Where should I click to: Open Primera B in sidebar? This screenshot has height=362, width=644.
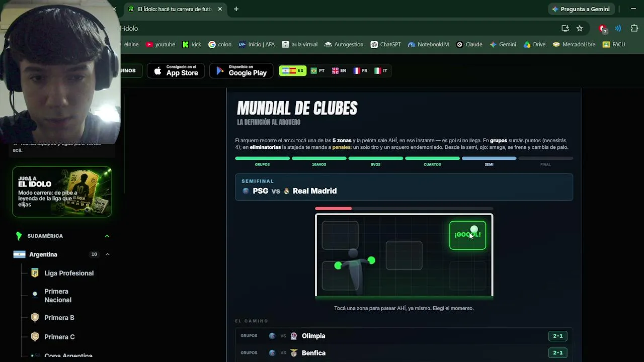[x=59, y=318]
